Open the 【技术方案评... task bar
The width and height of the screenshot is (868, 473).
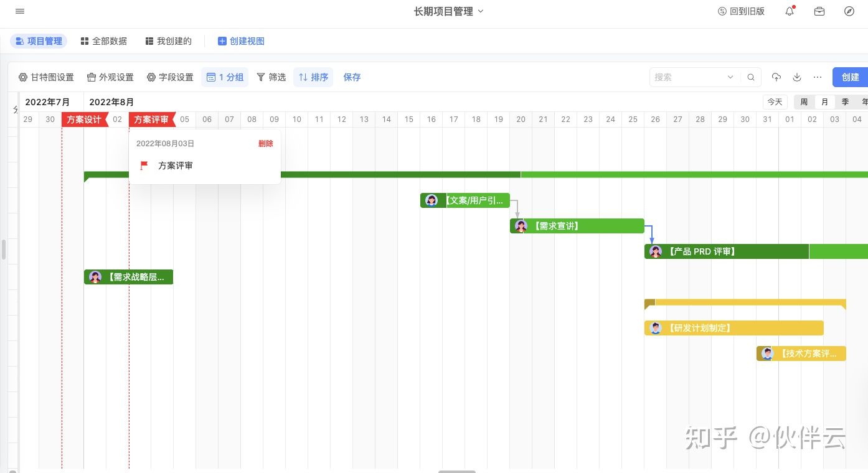(801, 354)
